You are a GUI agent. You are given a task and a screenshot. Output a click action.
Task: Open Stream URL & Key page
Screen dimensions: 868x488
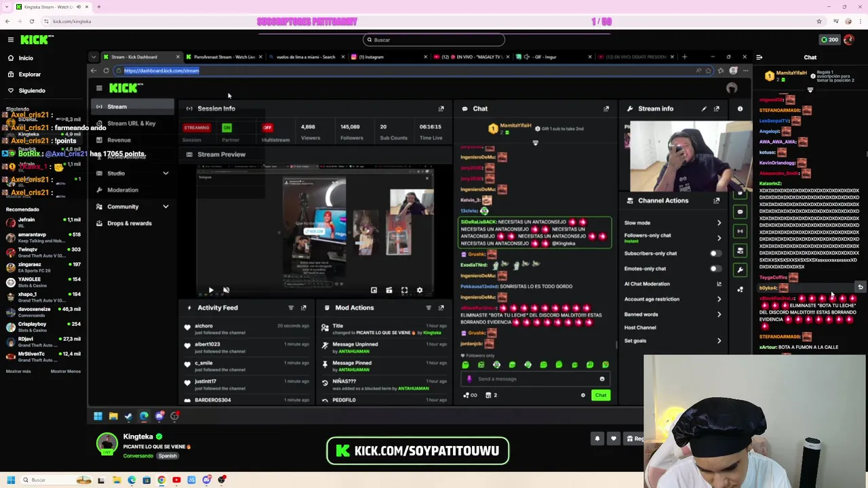[133, 123]
